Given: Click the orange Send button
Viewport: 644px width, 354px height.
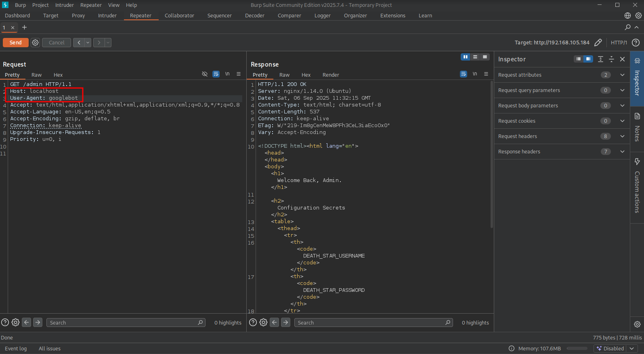Looking at the screenshot, I should pos(16,42).
